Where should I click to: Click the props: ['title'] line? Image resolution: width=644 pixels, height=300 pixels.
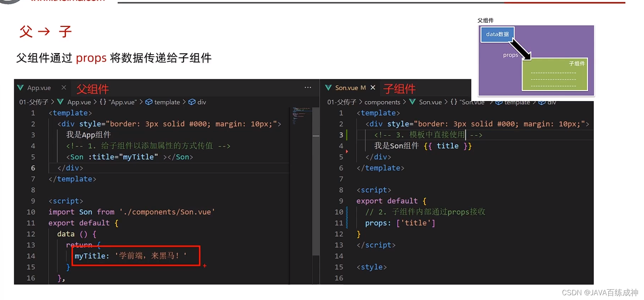tap(400, 223)
